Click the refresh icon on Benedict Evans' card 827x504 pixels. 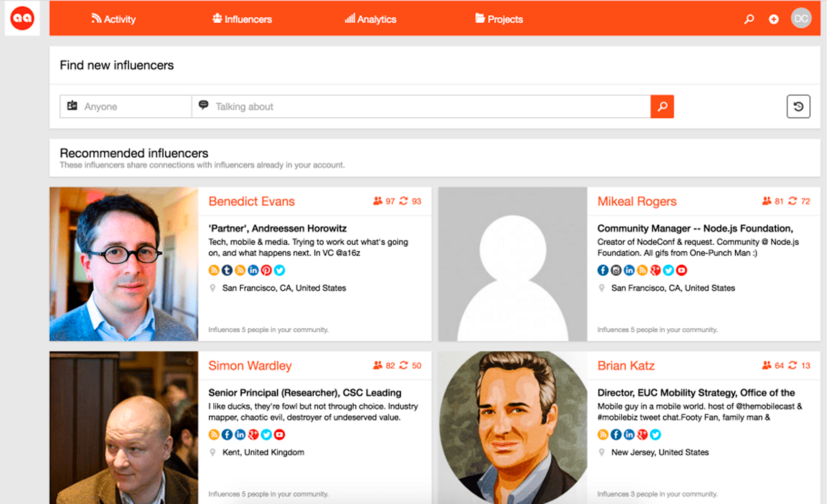pyautogui.click(x=403, y=201)
